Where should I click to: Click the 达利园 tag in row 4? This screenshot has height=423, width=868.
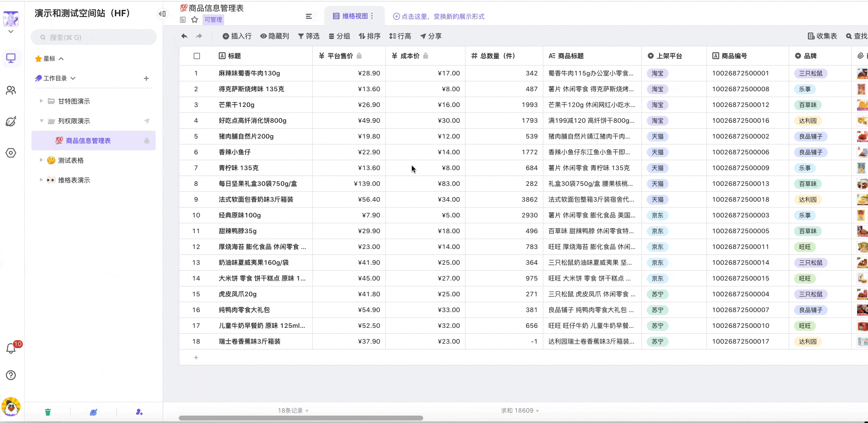808,121
